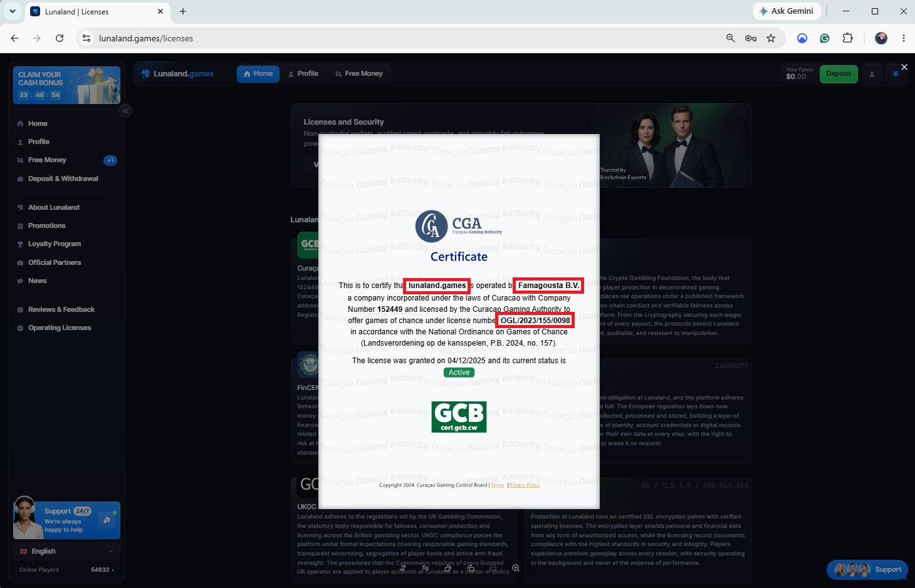Open the Grammarly extension icon
This screenshot has height=588, width=915.
tap(825, 38)
